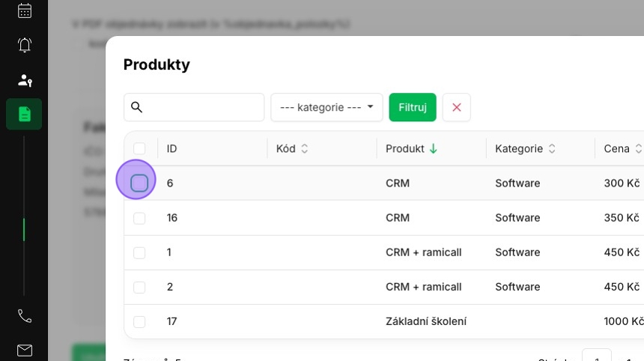Viewport: 644px width, 361px height.
Task: Open the green document icon in sidebar
Action: [24, 114]
